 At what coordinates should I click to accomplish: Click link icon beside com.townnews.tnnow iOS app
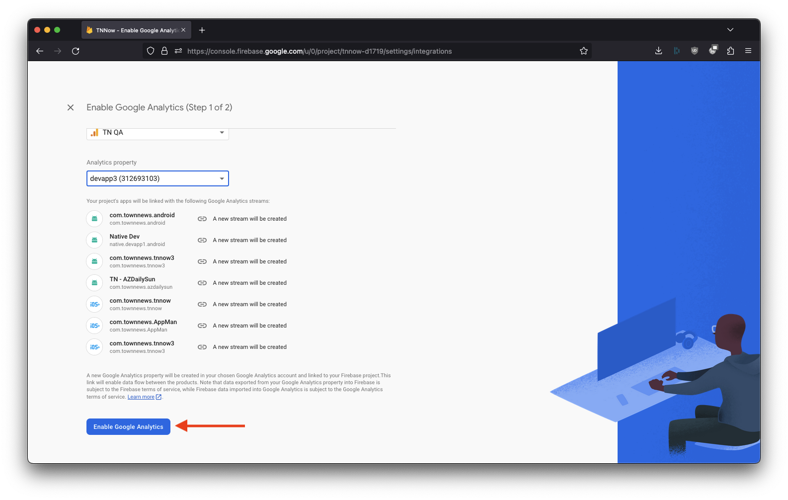pos(202,304)
